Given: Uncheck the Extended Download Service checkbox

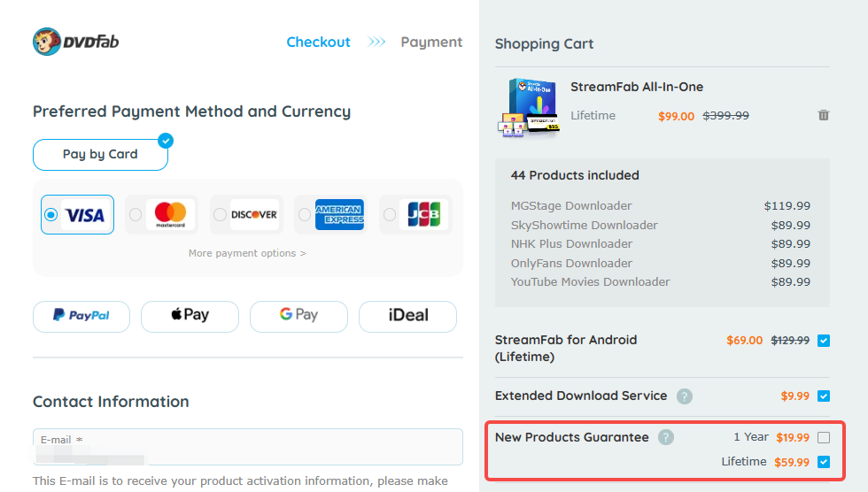Looking at the screenshot, I should click(x=824, y=396).
